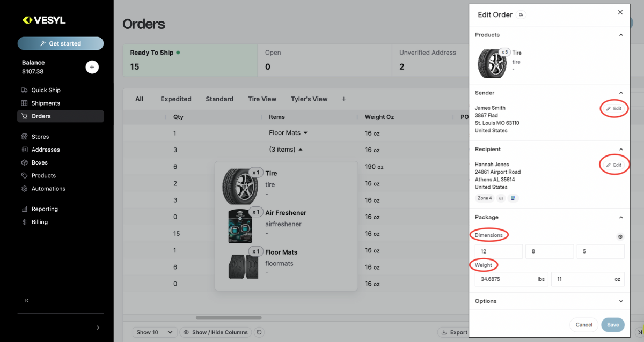Viewport: 644px width, 342px height.
Task: Click the Qty column header
Action: coord(178,117)
